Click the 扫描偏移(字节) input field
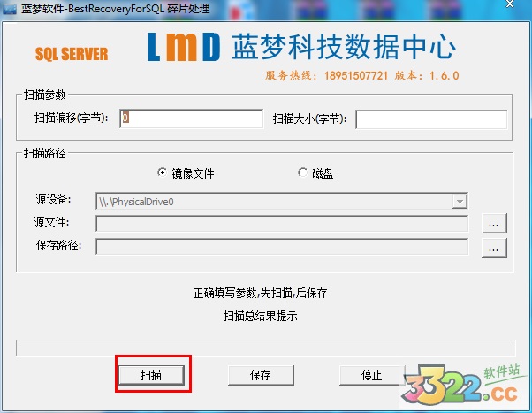This screenshot has height=413, width=532. click(x=192, y=119)
